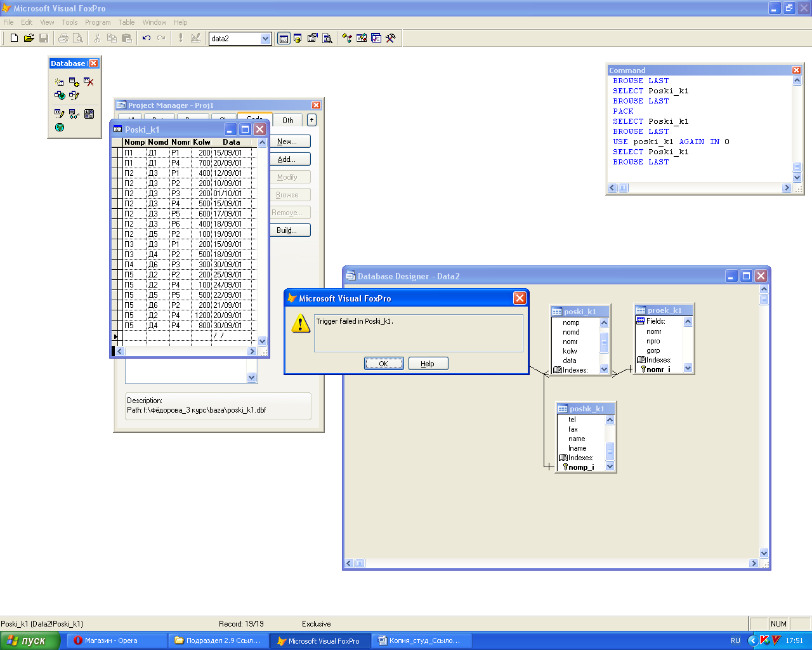The height and width of the screenshot is (650, 812).
Task: Click OK in the trigger failed dialog
Action: 384,364
